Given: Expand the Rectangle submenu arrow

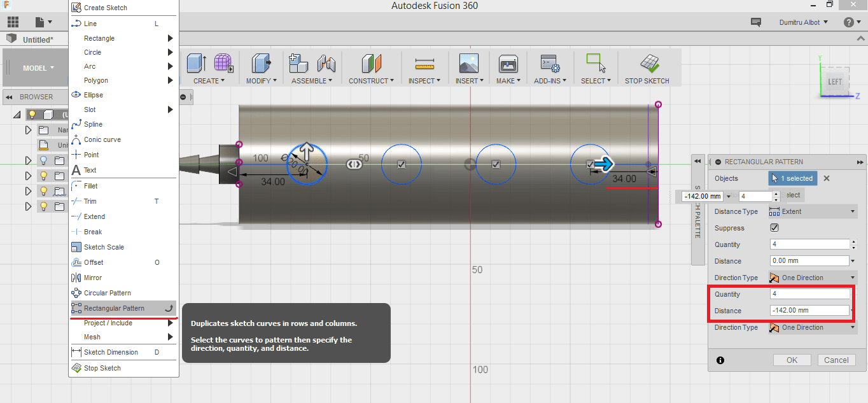Looking at the screenshot, I should pos(171,38).
